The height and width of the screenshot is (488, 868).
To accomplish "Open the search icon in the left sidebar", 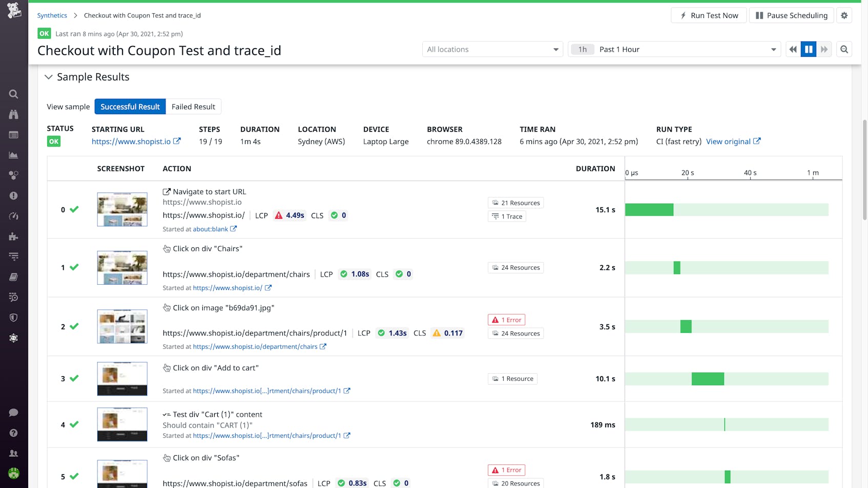I will (x=14, y=94).
